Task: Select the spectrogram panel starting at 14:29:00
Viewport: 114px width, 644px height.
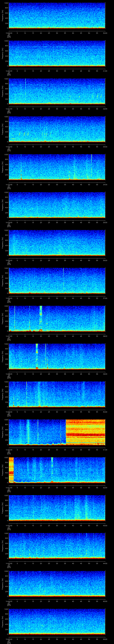Action: coord(57,16)
